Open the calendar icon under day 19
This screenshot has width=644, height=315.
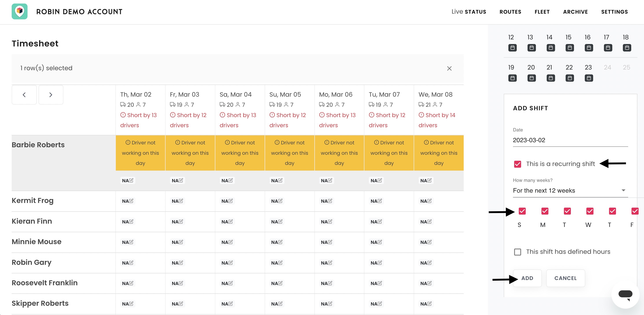click(x=513, y=78)
